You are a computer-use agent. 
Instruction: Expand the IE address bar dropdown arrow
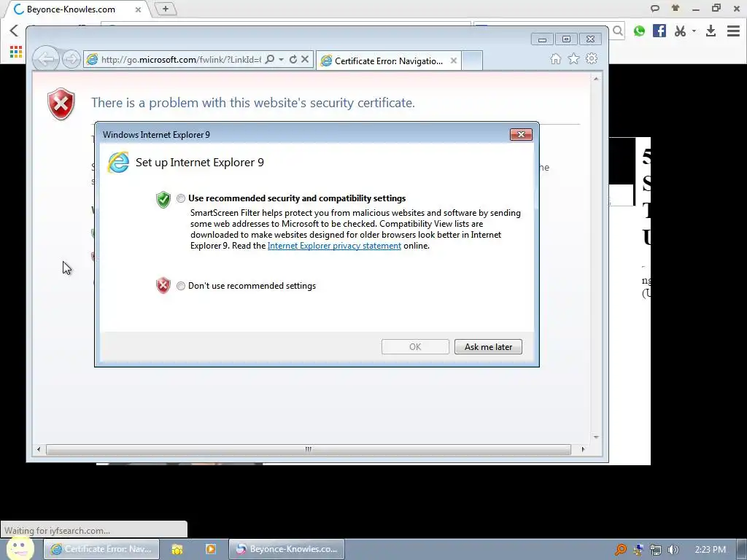pos(281,59)
